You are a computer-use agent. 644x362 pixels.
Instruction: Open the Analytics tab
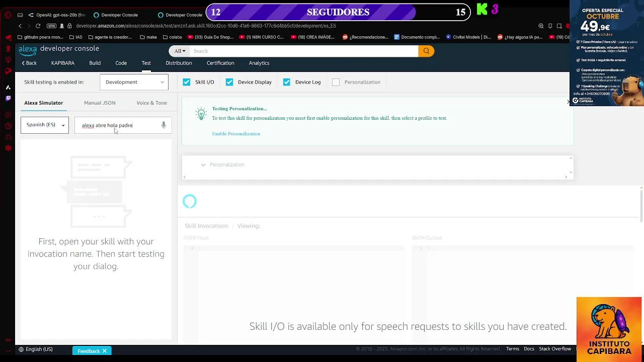(x=259, y=63)
